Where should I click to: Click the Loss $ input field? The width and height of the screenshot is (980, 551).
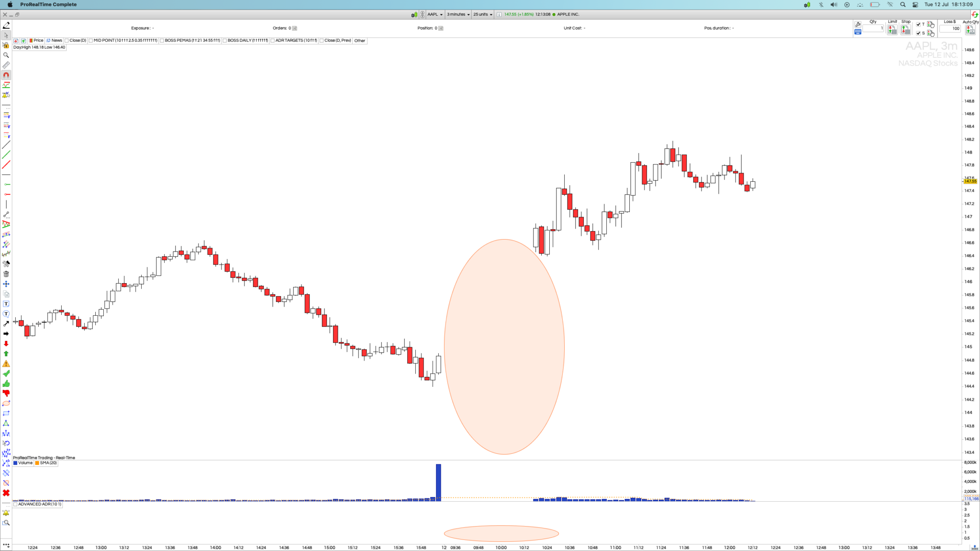tap(950, 29)
